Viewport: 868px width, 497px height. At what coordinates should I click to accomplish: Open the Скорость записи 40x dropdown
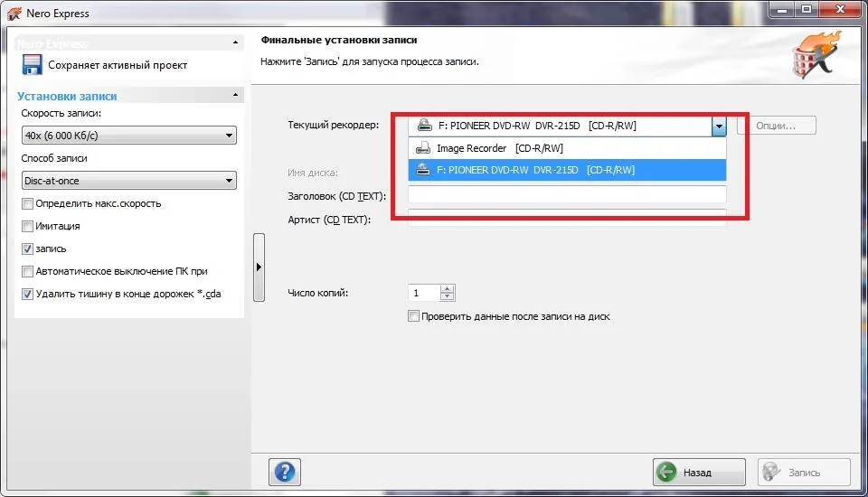[129, 136]
